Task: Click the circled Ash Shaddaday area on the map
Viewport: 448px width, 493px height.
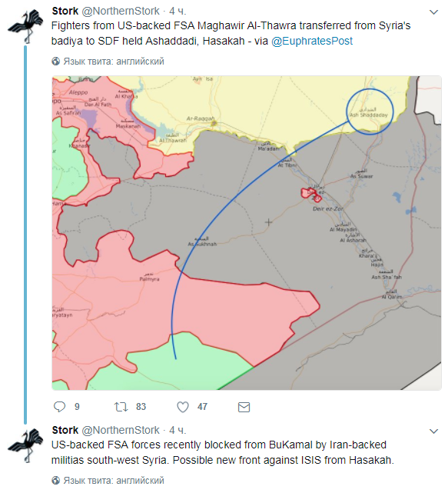Action: tap(370, 112)
